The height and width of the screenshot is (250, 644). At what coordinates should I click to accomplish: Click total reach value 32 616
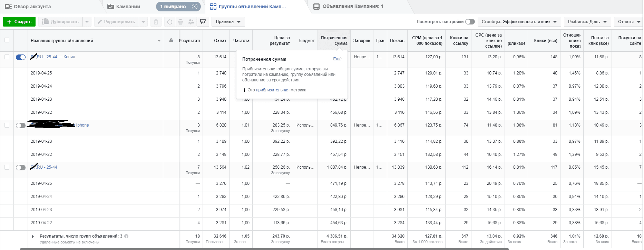click(x=220, y=236)
